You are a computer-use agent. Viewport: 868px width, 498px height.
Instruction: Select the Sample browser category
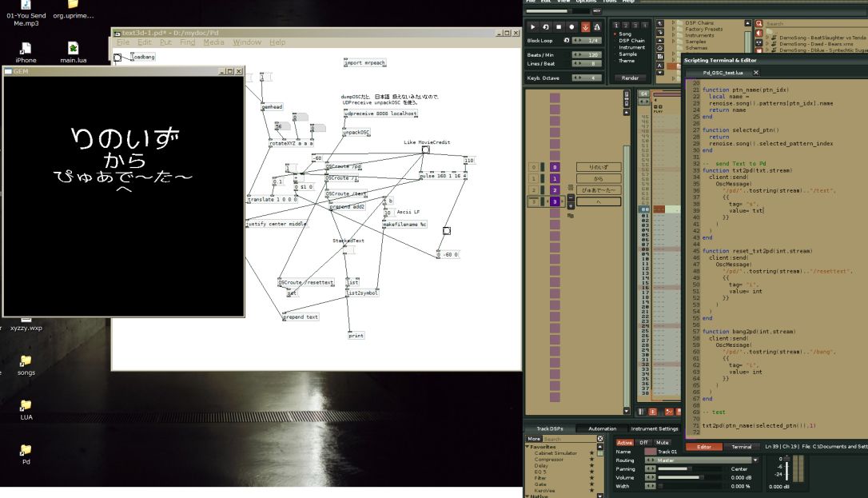(x=627, y=54)
